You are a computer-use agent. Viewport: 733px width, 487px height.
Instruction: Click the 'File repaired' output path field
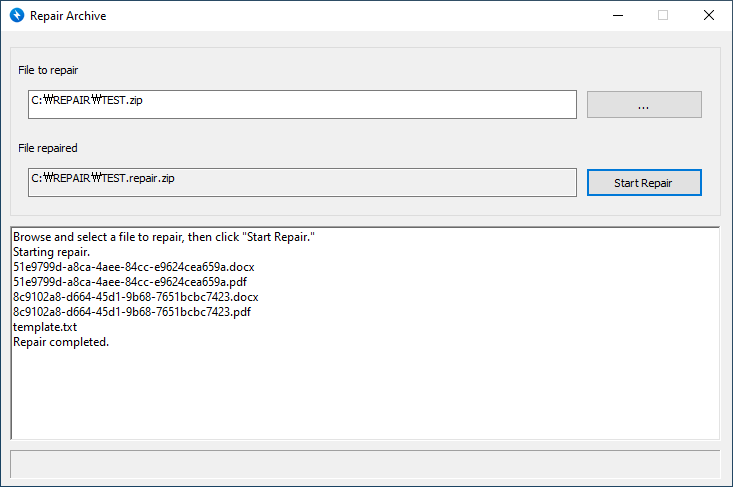[302, 182]
